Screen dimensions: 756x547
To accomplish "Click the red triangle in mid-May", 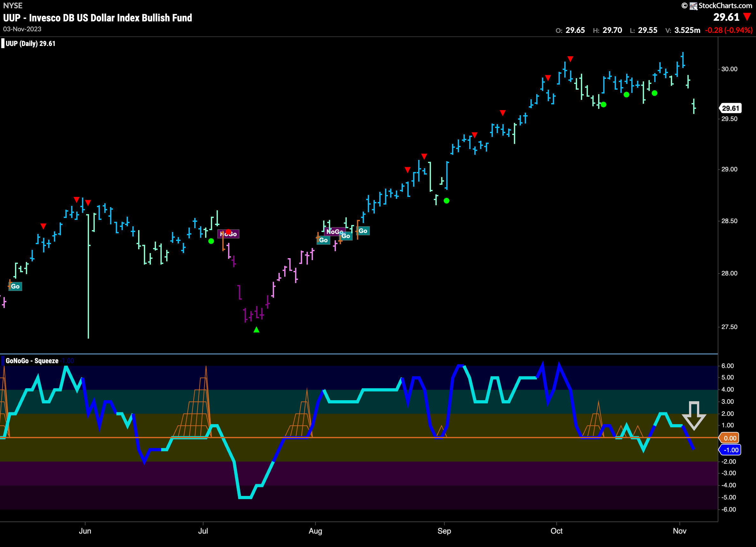I will click(43, 226).
